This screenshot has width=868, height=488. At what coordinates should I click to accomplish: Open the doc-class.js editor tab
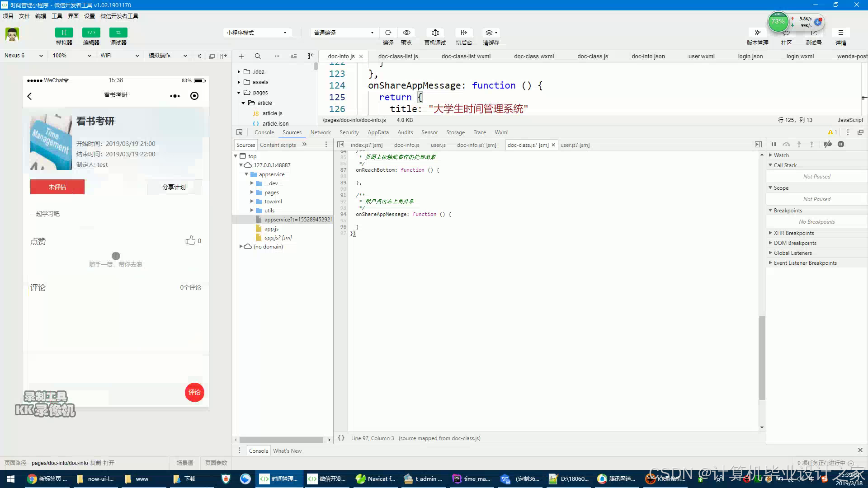coord(592,56)
